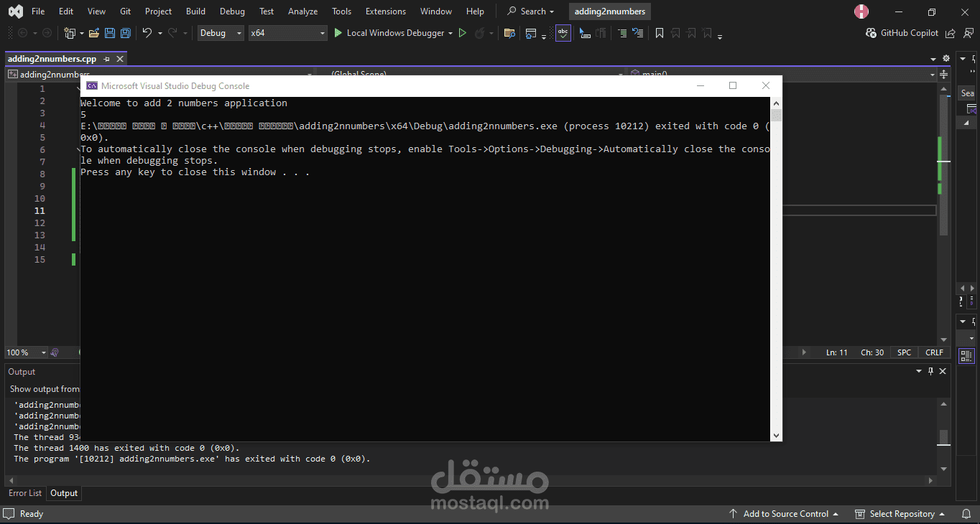Expand the Undo history dropdown arrow
This screenshot has height=524, width=980.
tap(160, 33)
